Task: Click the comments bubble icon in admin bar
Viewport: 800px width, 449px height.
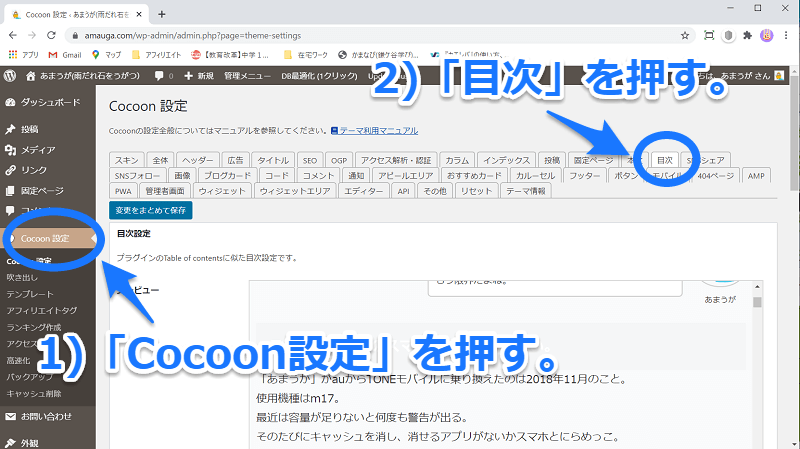Action: [161, 76]
